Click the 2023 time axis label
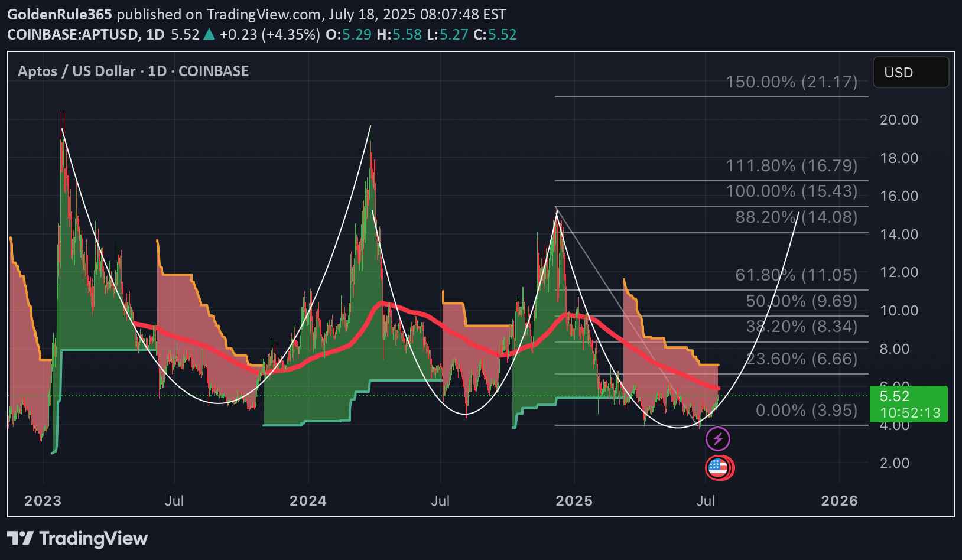The height and width of the screenshot is (560, 962). (43, 501)
